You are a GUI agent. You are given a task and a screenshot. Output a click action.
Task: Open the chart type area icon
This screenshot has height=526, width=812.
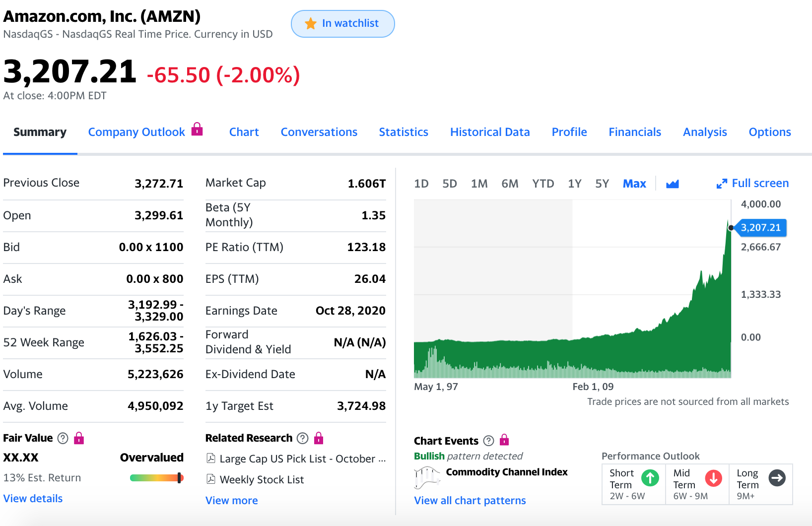673,184
